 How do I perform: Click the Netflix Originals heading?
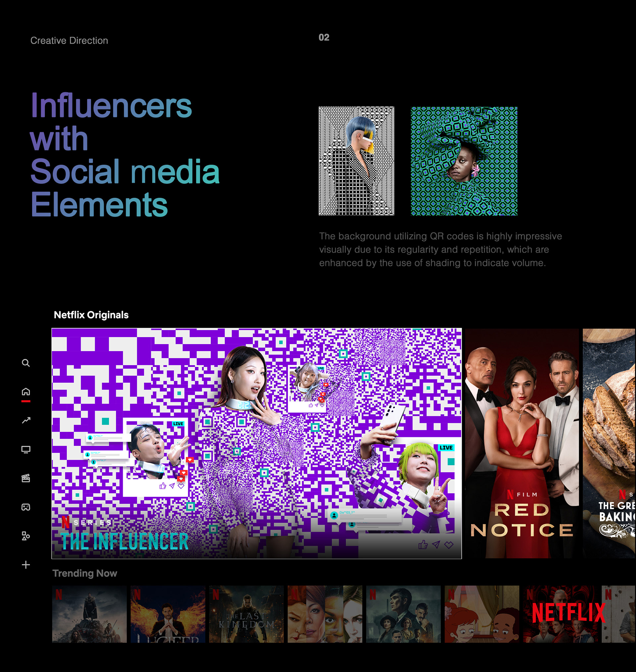click(91, 315)
